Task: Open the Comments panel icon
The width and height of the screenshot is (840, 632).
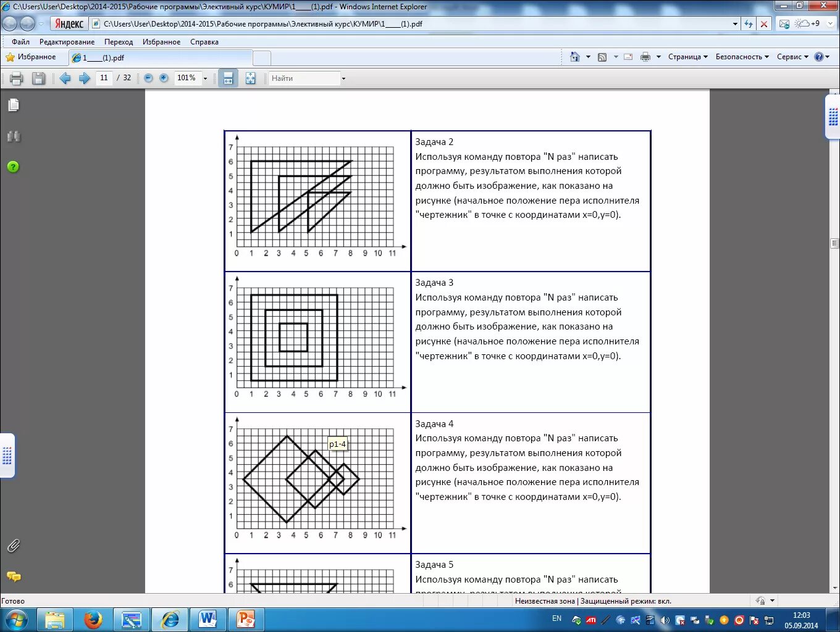Action: [x=14, y=576]
